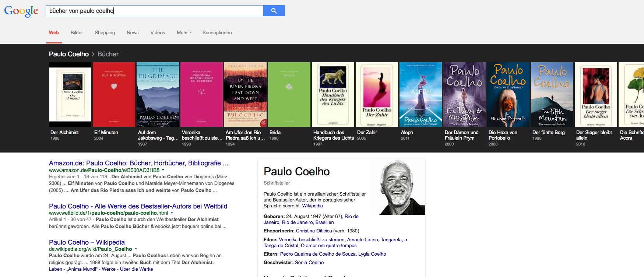Go to the News tab

click(x=133, y=32)
